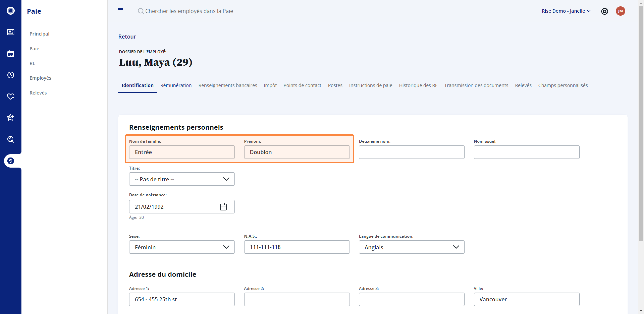Open the employee profile card sidebar icon

coord(11,32)
